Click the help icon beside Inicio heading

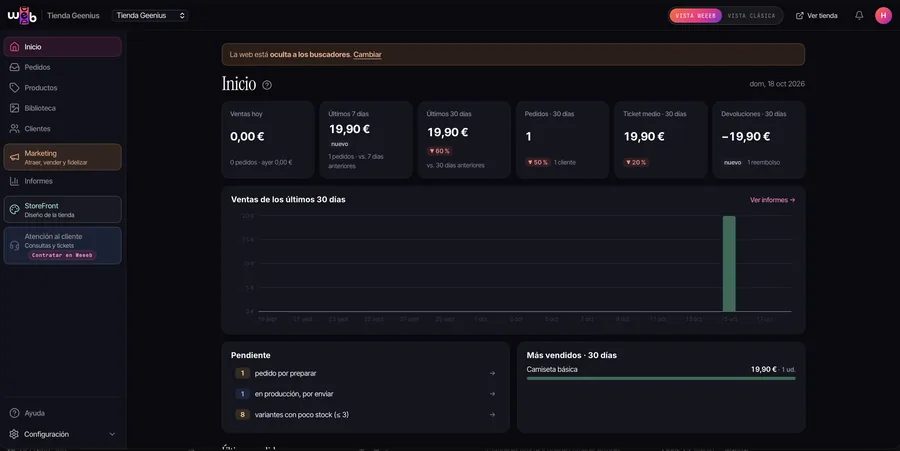coord(267,85)
